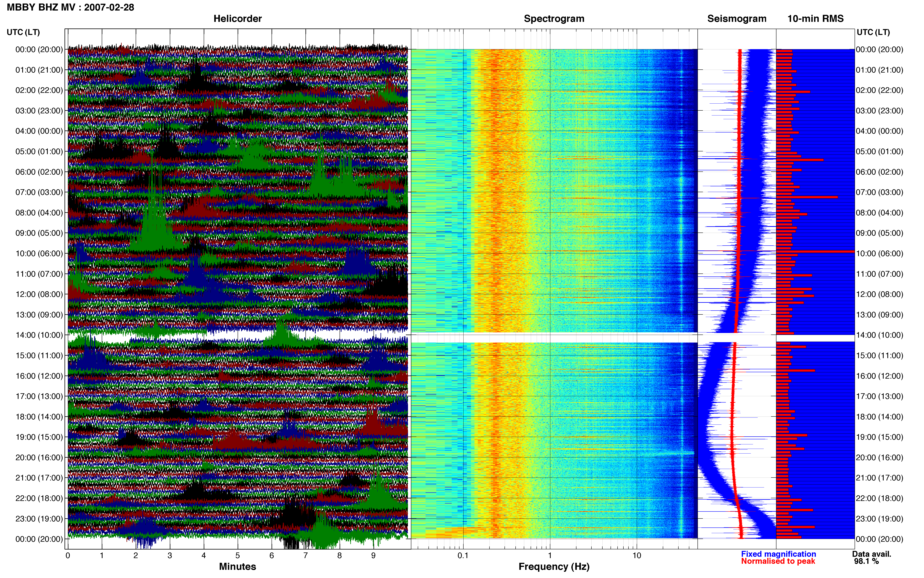Click the Frequency (Hz) axis label
This screenshot has height=578, width=924.
pyautogui.click(x=554, y=566)
